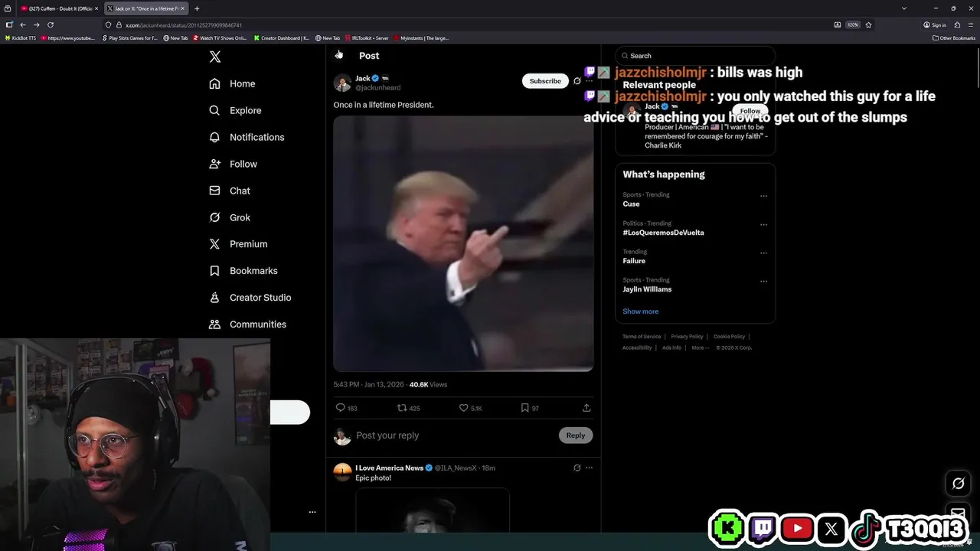The width and height of the screenshot is (980, 551).
Task: Open the Trump image in the post
Action: 463,243
